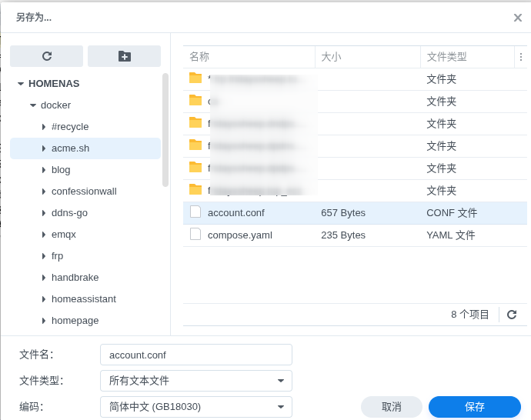Click the folder tree vertical scrollbar
The height and width of the screenshot is (420, 531).
[x=165, y=129]
